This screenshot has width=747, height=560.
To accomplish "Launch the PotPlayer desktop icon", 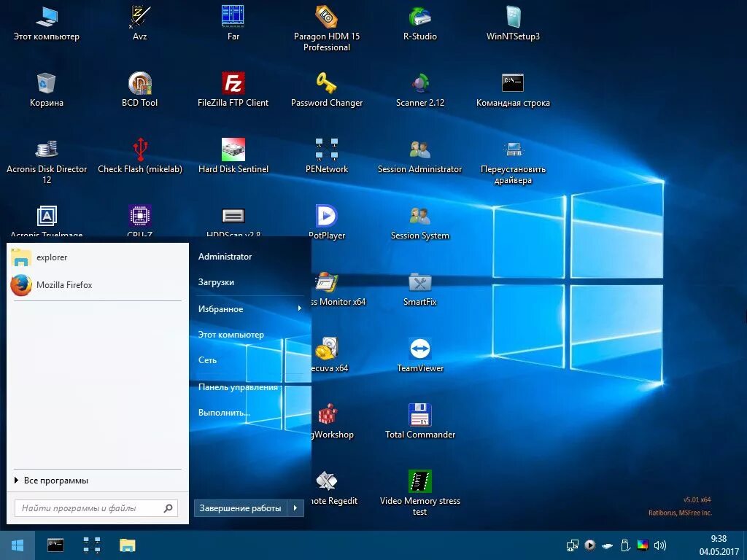I will (326, 222).
